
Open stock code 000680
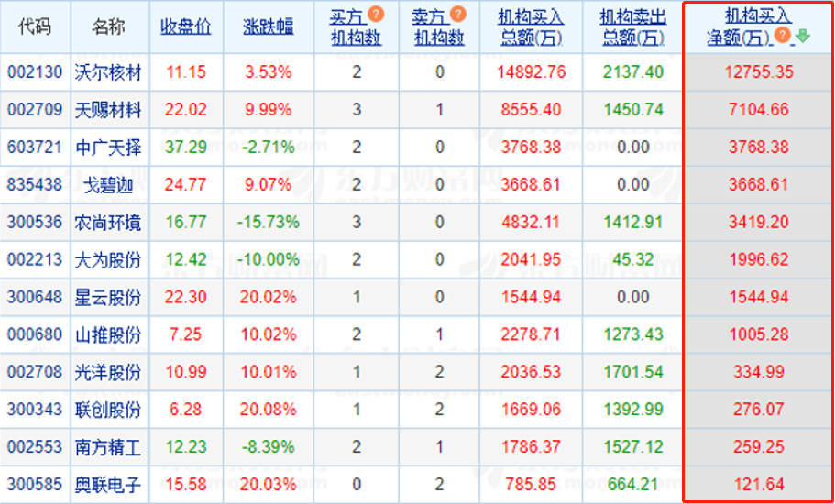[35, 334]
